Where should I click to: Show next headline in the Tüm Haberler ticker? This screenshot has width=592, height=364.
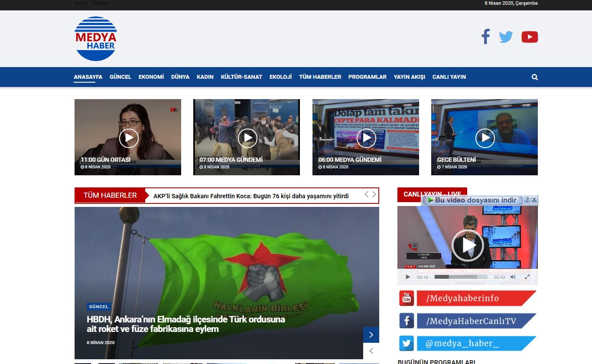coord(374,194)
